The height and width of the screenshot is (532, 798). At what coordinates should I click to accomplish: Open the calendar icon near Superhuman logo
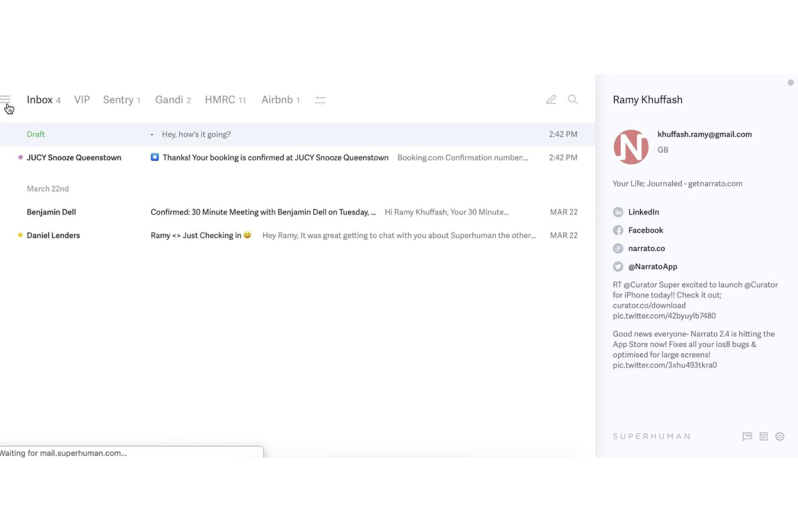pos(763,436)
